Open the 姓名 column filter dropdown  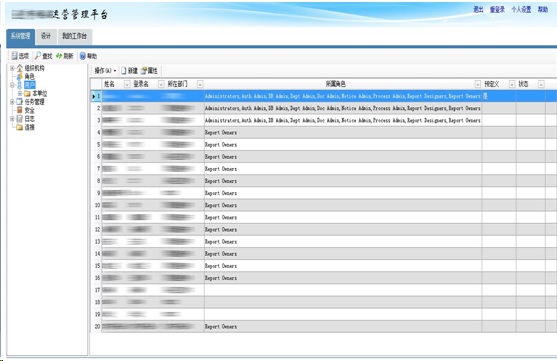coord(127,84)
